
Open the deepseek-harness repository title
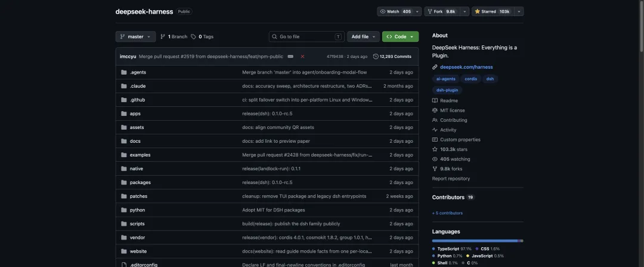pyautogui.click(x=144, y=11)
